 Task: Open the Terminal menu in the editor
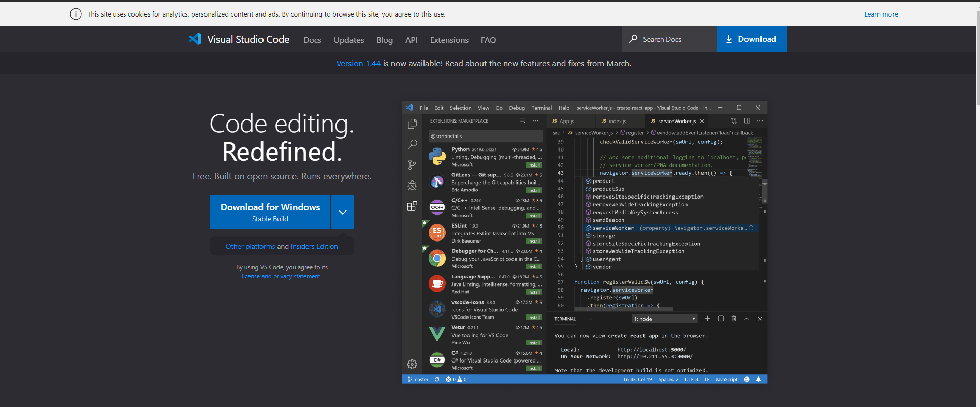click(x=542, y=108)
